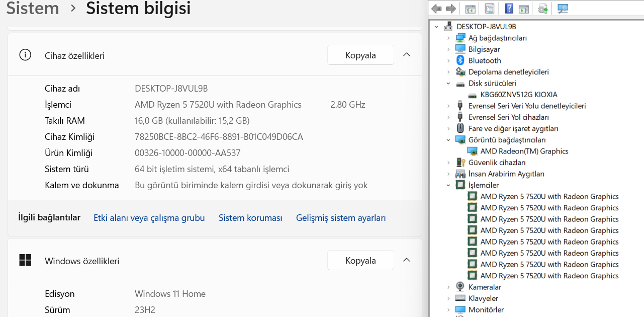Open Help via blue question mark icon

[509, 9]
